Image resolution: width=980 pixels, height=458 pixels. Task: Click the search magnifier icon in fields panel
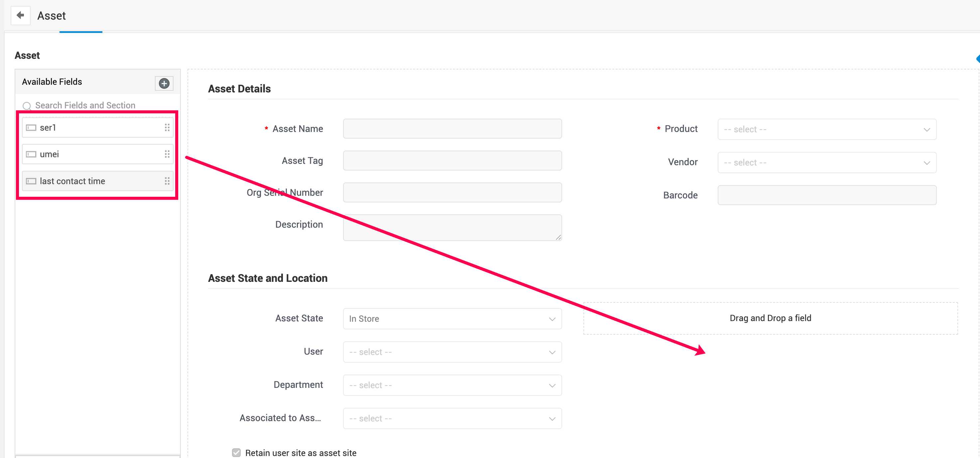click(27, 106)
